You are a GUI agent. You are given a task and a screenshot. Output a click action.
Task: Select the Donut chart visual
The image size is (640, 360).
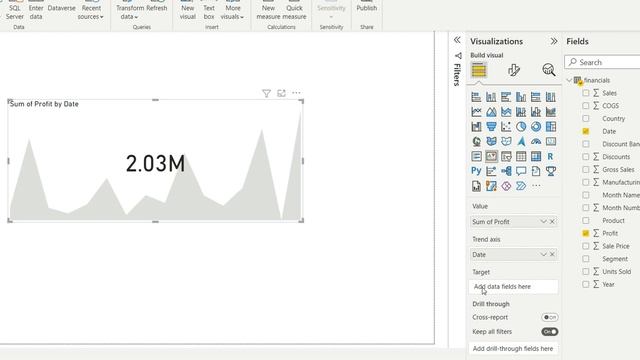pyautogui.click(x=536, y=127)
